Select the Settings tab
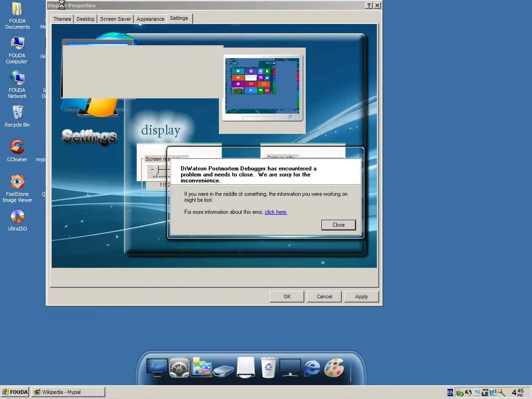Viewport: 532px width, 399px height. click(x=179, y=18)
